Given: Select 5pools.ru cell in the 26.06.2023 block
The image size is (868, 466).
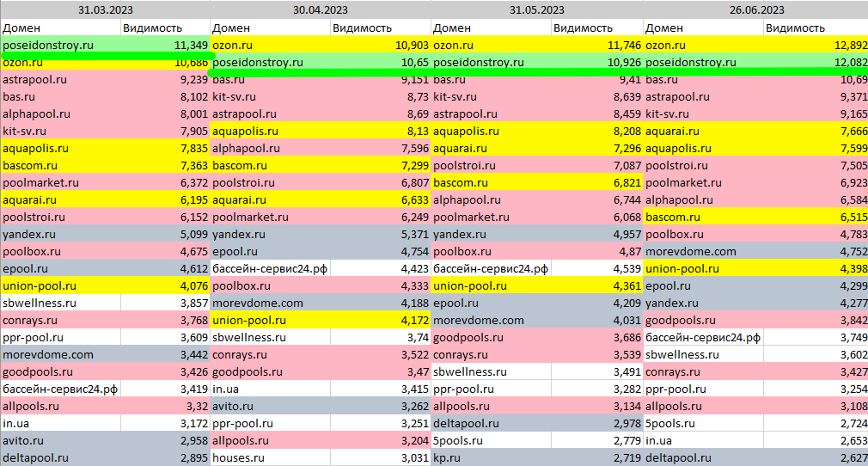Looking at the screenshot, I should [x=704, y=423].
